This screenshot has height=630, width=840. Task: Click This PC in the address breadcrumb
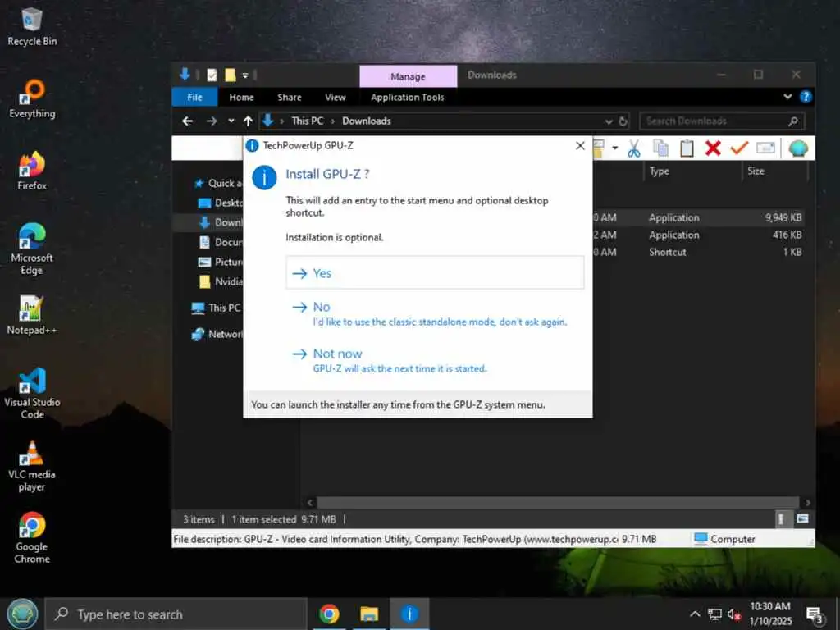coord(308,121)
